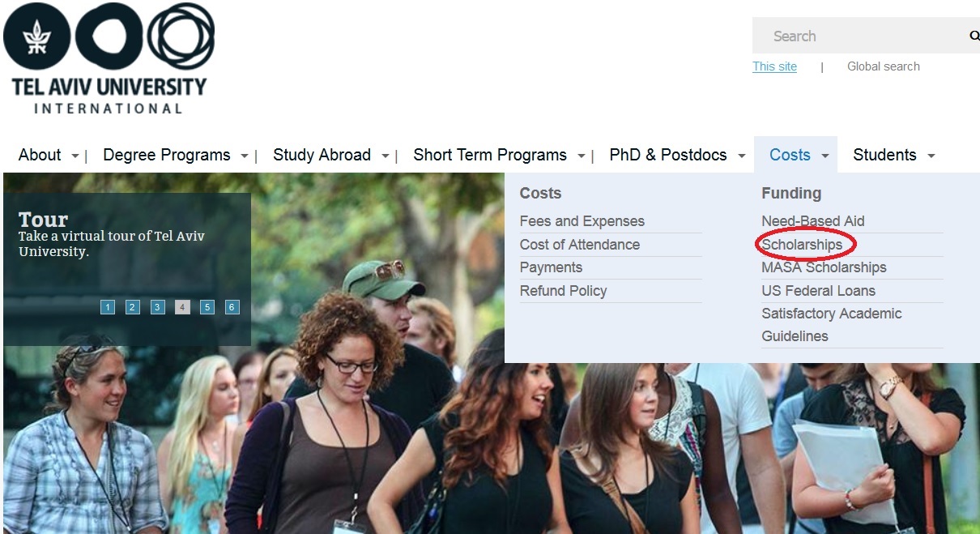Expand the Study Abroad dropdown arrow

386,156
